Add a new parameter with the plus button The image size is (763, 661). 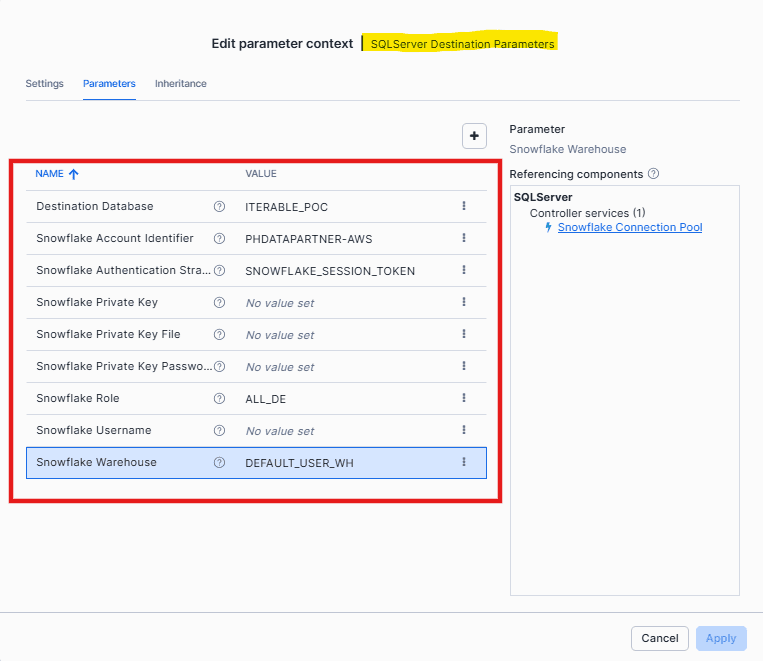tap(474, 136)
